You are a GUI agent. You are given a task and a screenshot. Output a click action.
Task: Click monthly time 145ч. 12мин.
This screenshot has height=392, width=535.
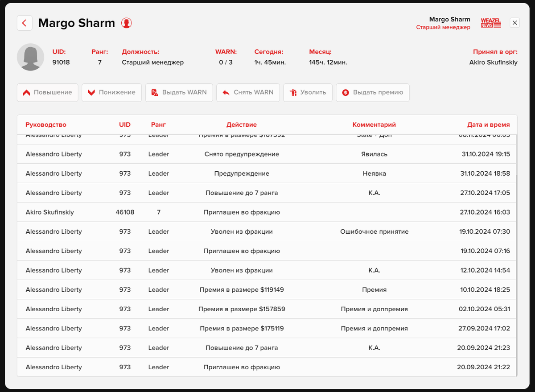pos(328,62)
